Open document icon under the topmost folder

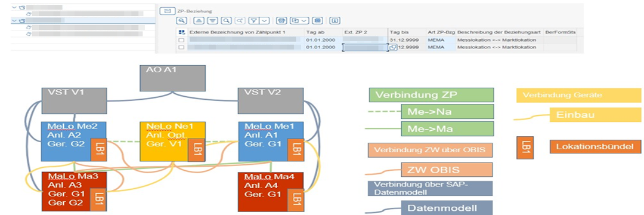point(29,14)
